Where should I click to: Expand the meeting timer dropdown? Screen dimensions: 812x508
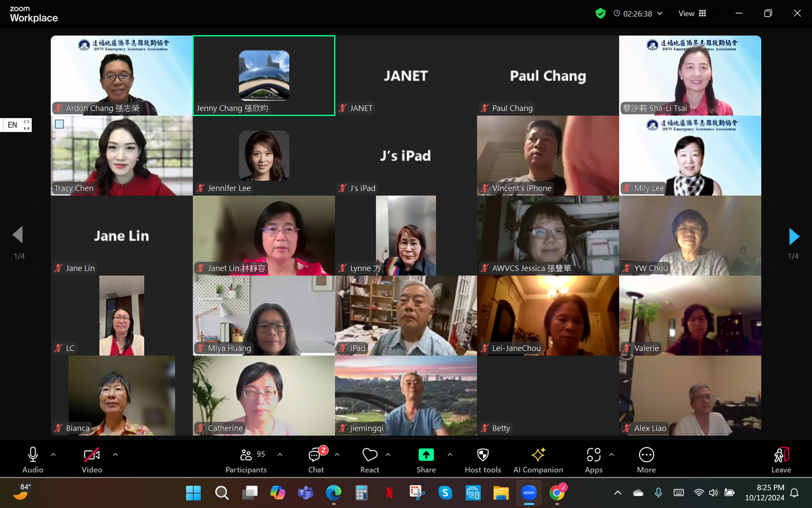point(660,14)
